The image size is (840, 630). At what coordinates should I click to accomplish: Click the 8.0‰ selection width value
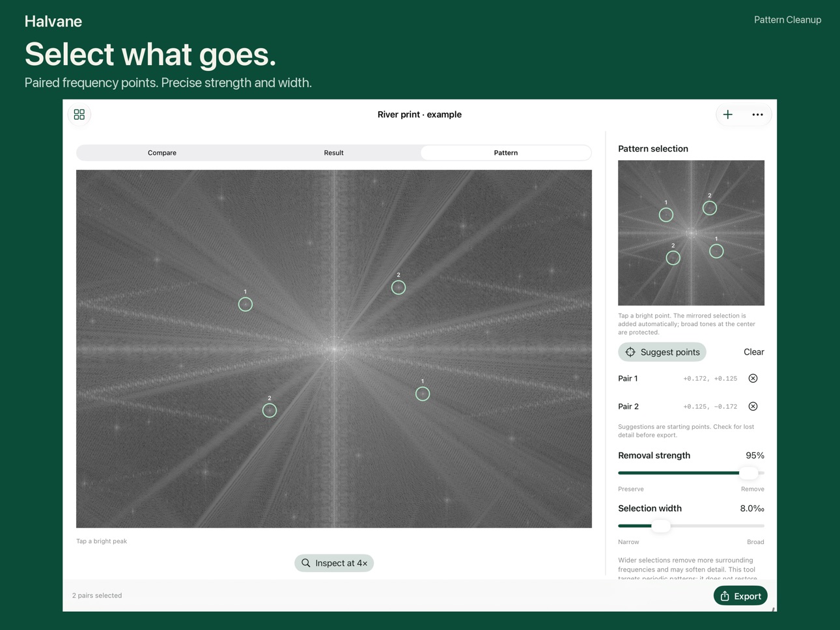pos(752,508)
